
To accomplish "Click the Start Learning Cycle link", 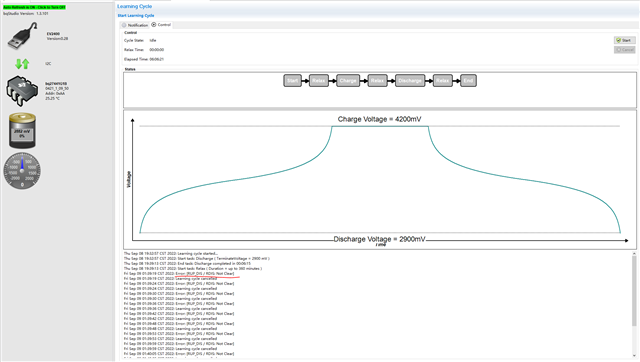I will (136, 16).
